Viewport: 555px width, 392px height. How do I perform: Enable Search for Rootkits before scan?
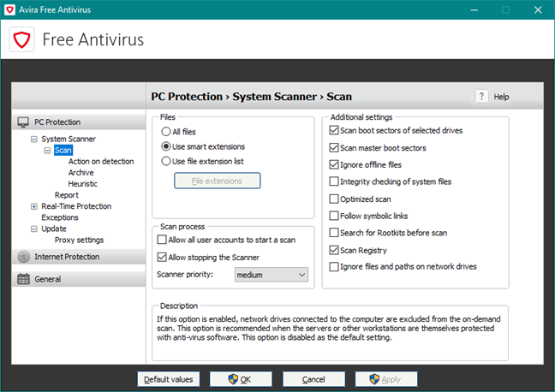tap(334, 233)
